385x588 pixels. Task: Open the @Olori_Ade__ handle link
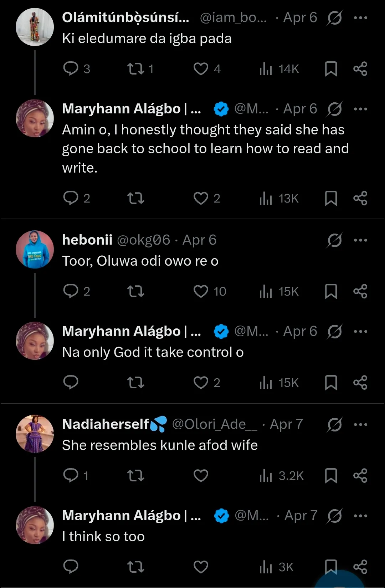coord(214,424)
